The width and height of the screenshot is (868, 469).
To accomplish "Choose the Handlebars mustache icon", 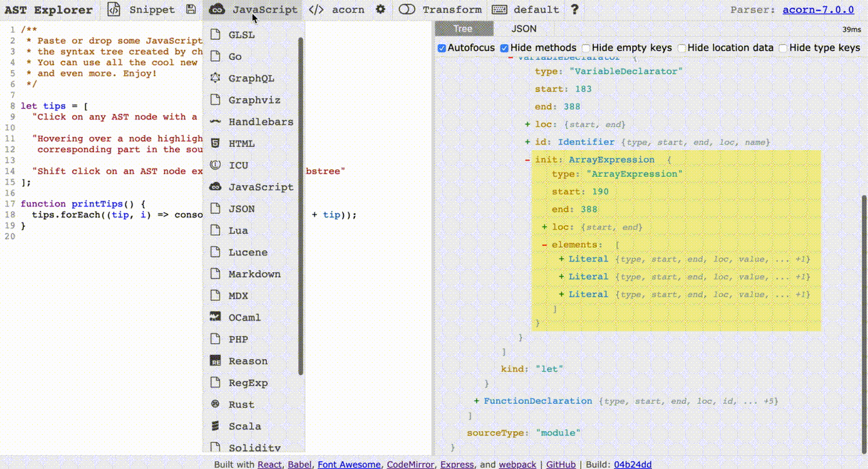I will pyautogui.click(x=215, y=122).
